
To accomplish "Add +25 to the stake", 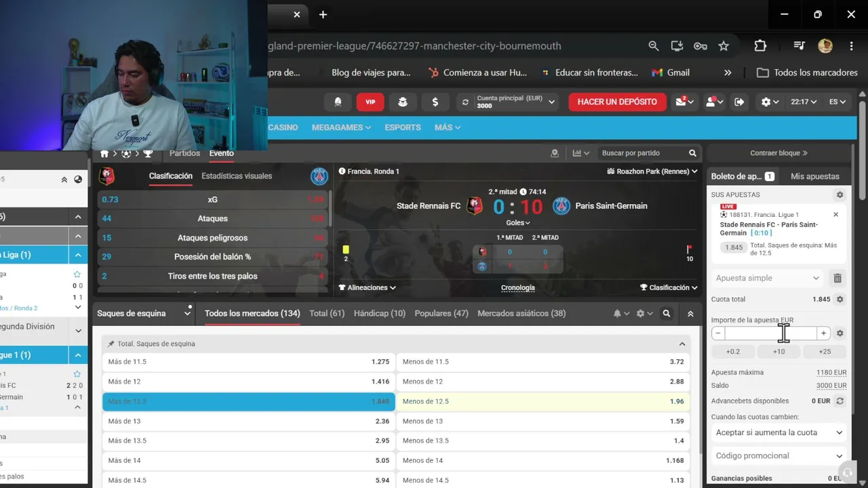I will [x=825, y=351].
